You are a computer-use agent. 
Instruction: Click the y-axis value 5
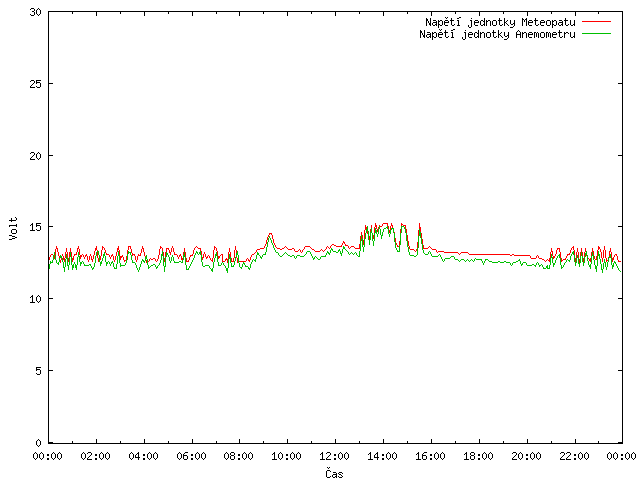click(x=38, y=371)
